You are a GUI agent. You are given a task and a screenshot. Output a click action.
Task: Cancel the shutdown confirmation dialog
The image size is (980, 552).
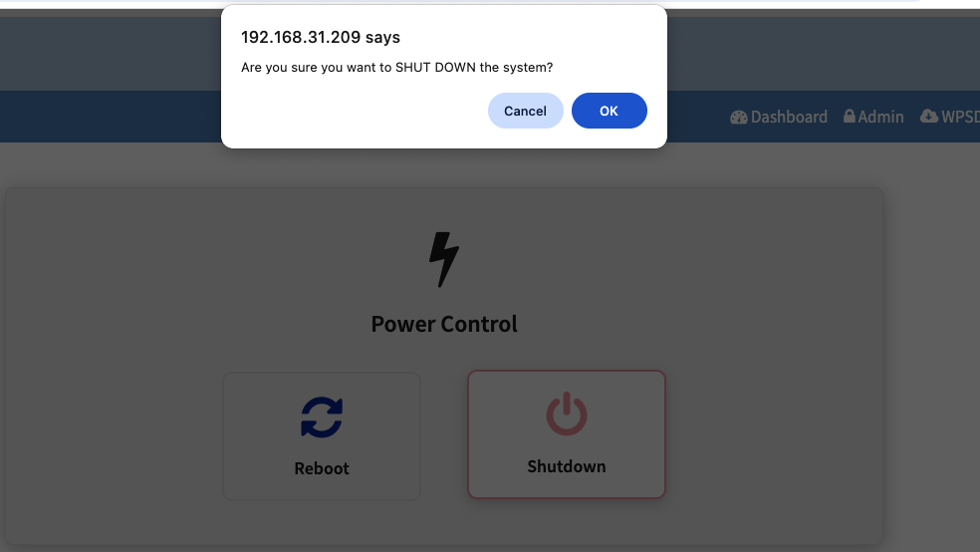[525, 111]
